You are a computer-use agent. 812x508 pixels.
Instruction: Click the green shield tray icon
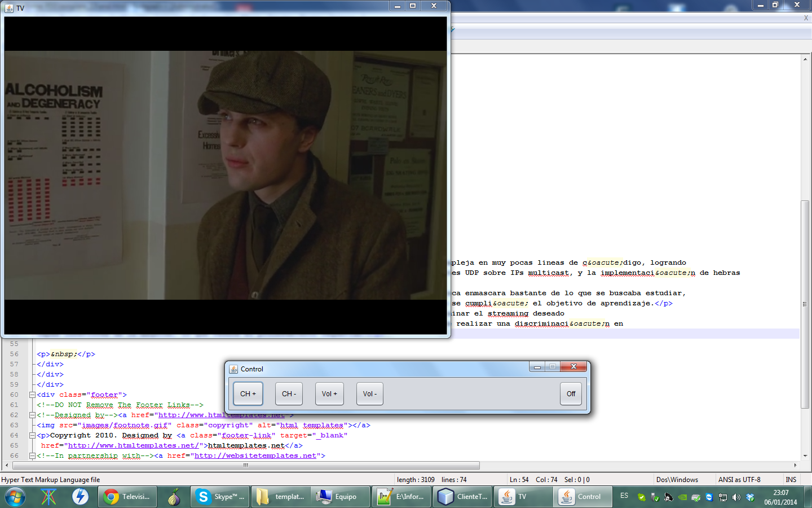[x=642, y=497]
